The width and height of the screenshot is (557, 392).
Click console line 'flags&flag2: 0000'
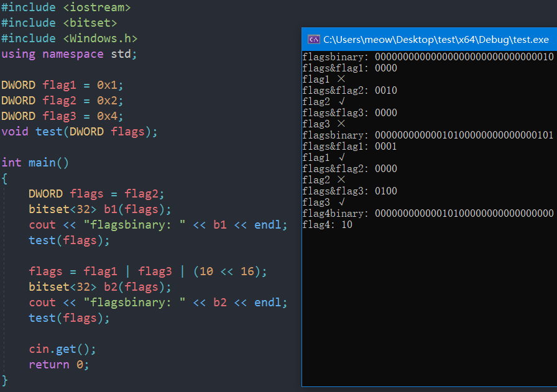[x=349, y=168]
